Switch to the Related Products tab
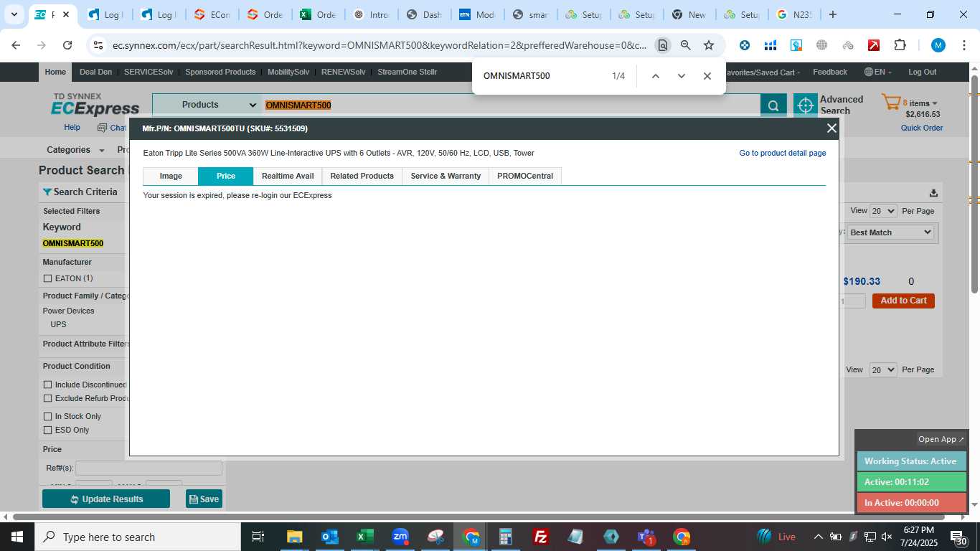The height and width of the screenshot is (551, 980). click(362, 176)
